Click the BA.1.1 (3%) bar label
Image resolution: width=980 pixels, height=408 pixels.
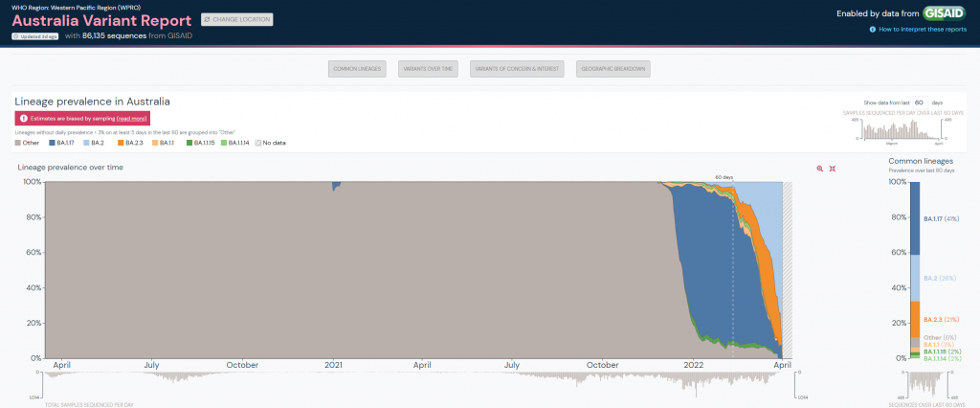(x=938, y=345)
